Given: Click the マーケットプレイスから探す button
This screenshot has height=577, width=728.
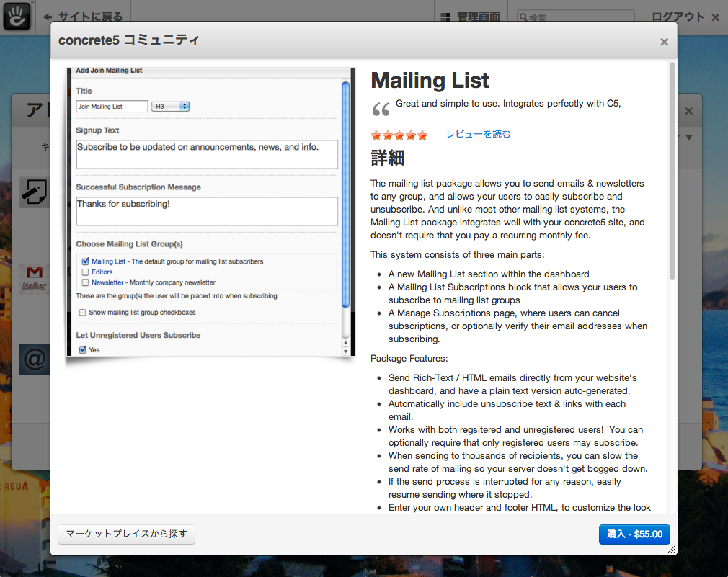Looking at the screenshot, I should click(126, 534).
